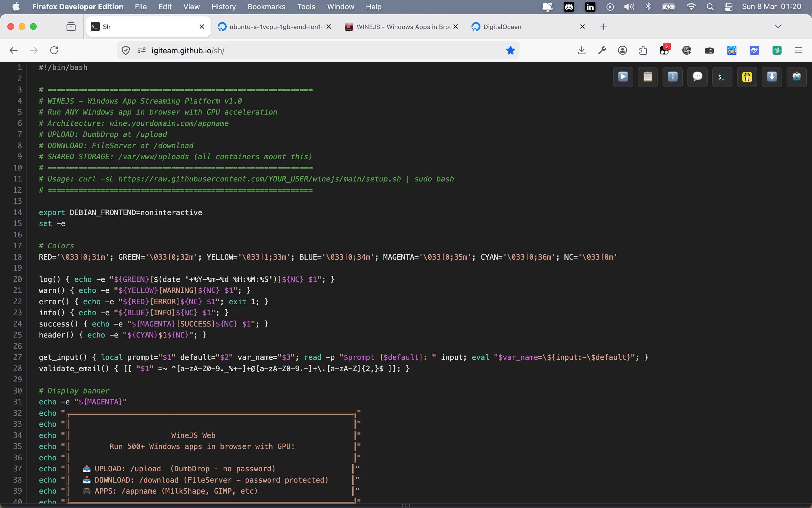Close the WINEJS tab
Image resolution: width=812 pixels, height=508 pixels.
tap(455, 27)
